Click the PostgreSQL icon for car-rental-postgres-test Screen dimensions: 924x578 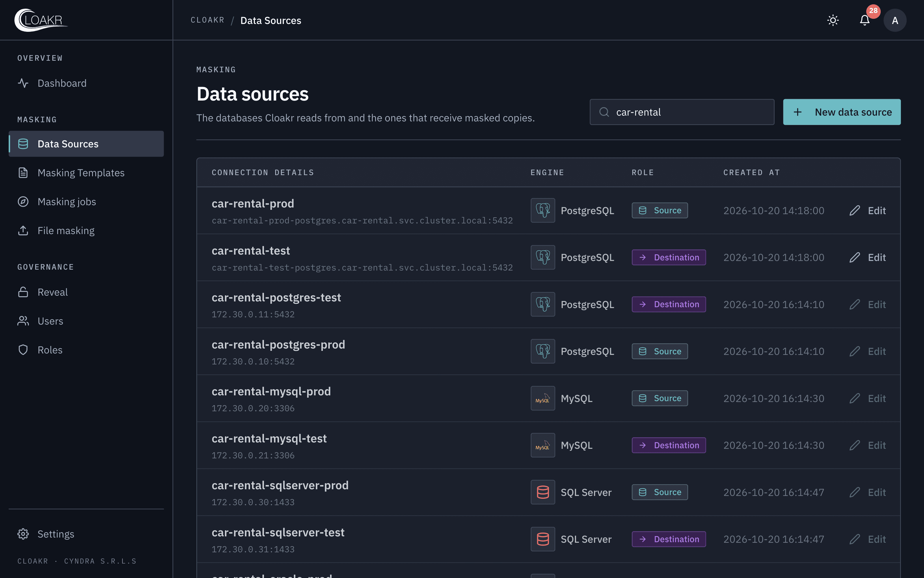[543, 304]
